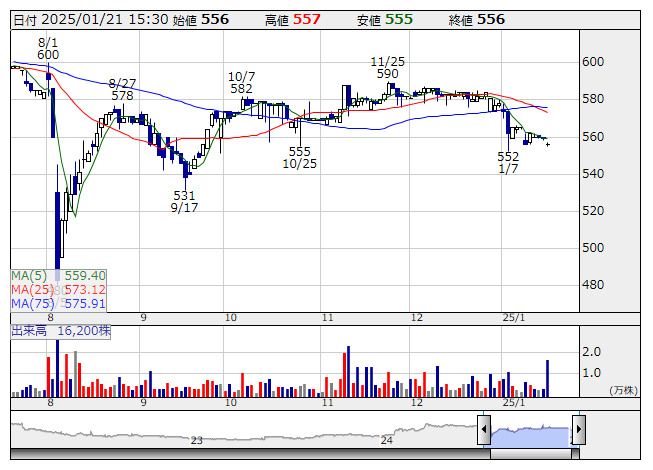Click the 555 10/25 low label
The width and height of the screenshot is (653, 470).
299,158
